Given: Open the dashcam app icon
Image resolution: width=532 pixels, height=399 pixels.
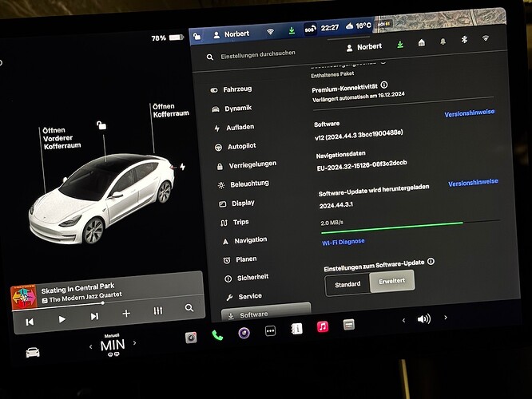Looking at the screenshot, I should coord(191,338).
